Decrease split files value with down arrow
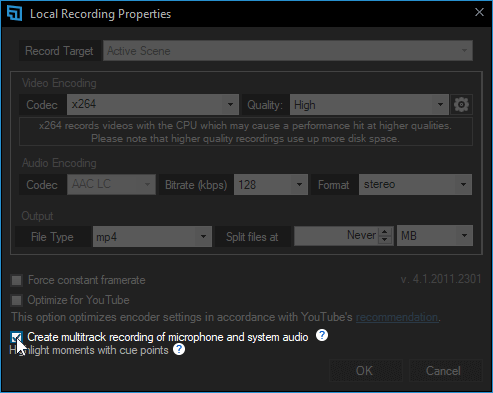This screenshot has height=393, width=493. click(385, 240)
